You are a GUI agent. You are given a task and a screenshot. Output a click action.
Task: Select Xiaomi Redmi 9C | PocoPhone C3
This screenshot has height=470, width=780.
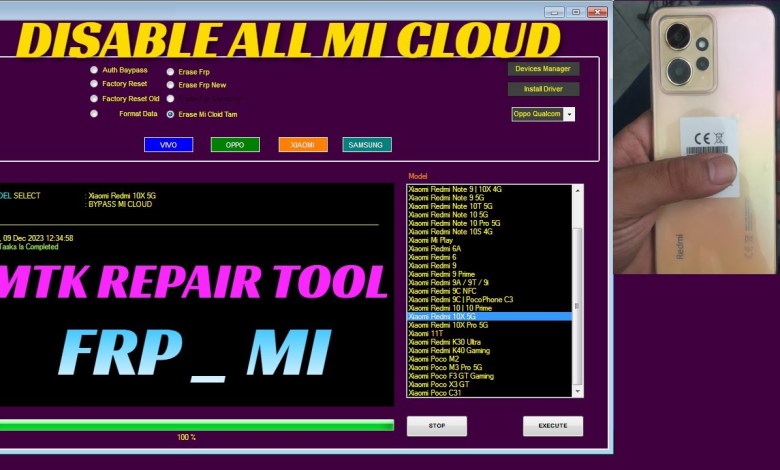tap(489, 299)
